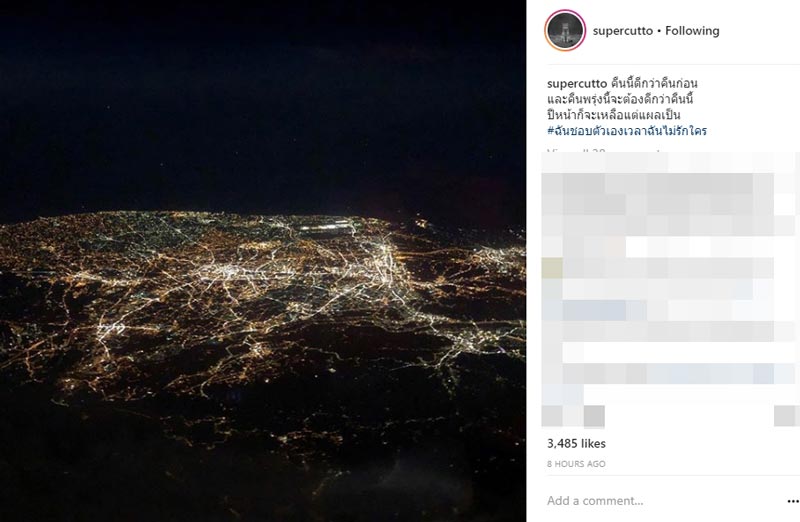Viewport: 800px width, 522px height.
Task: Select the second Thai caption line
Action: coord(620,99)
